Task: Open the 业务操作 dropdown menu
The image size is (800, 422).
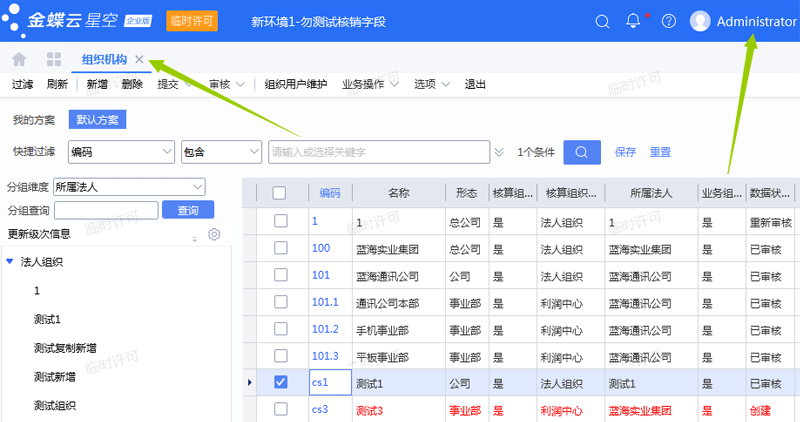Action: (x=370, y=84)
